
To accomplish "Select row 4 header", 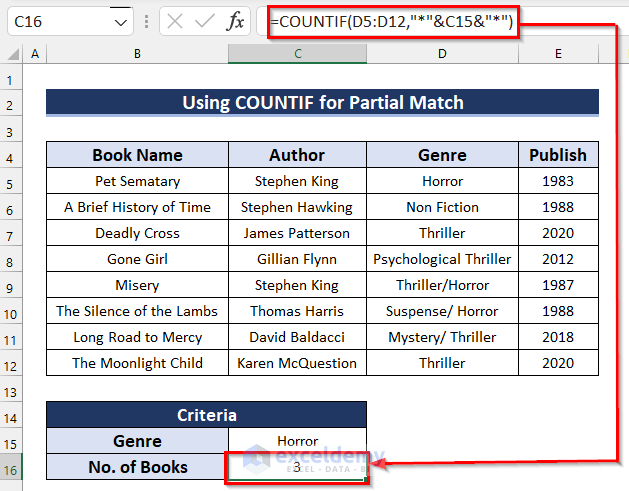I will 13,155.
